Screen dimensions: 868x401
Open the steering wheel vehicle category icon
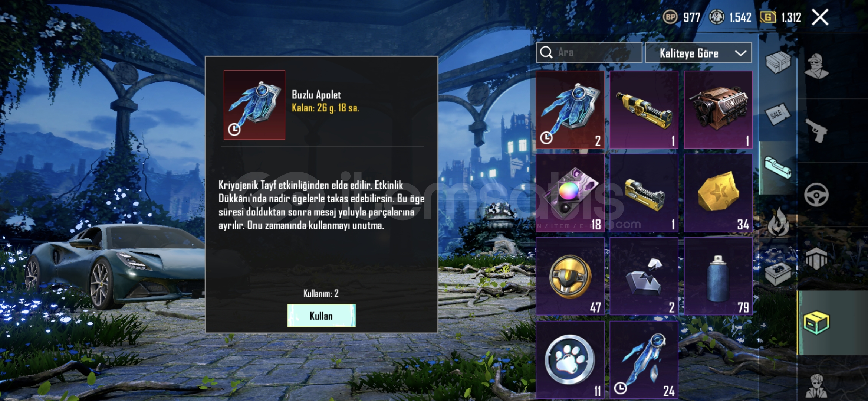coord(816,195)
